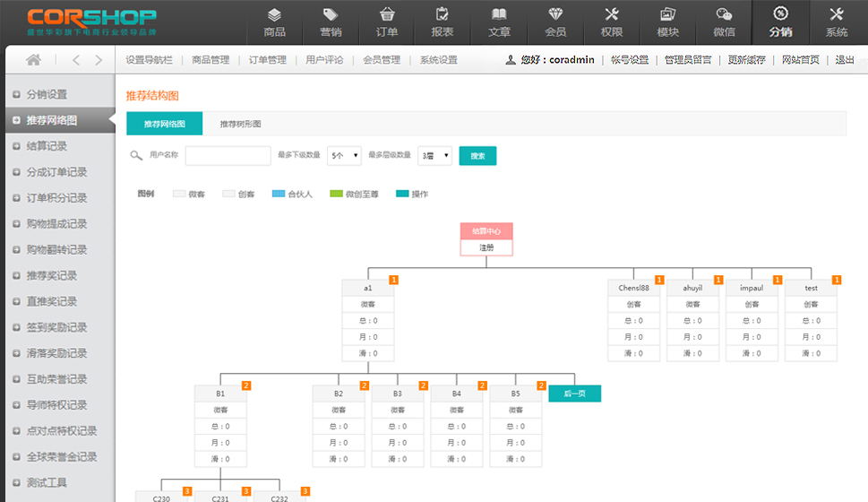Screen dimensions: 868x502
Task: Switch to 推荐树形图 tab
Action: (x=240, y=124)
